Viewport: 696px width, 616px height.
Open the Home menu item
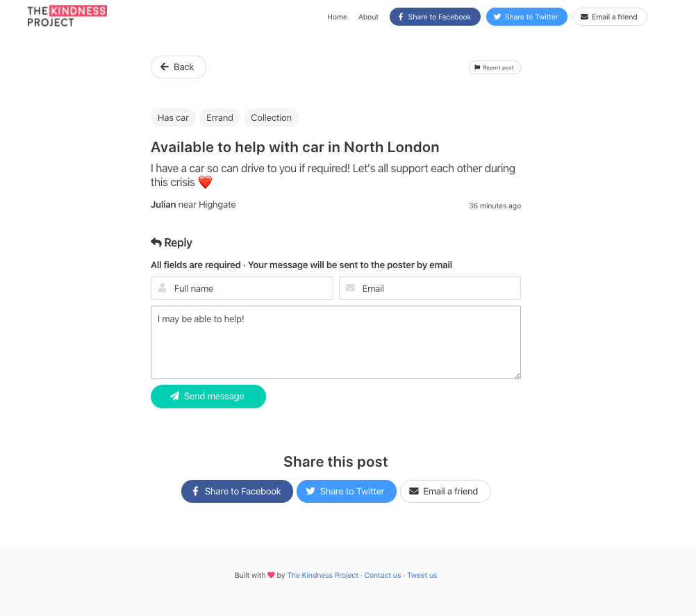coord(337,17)
